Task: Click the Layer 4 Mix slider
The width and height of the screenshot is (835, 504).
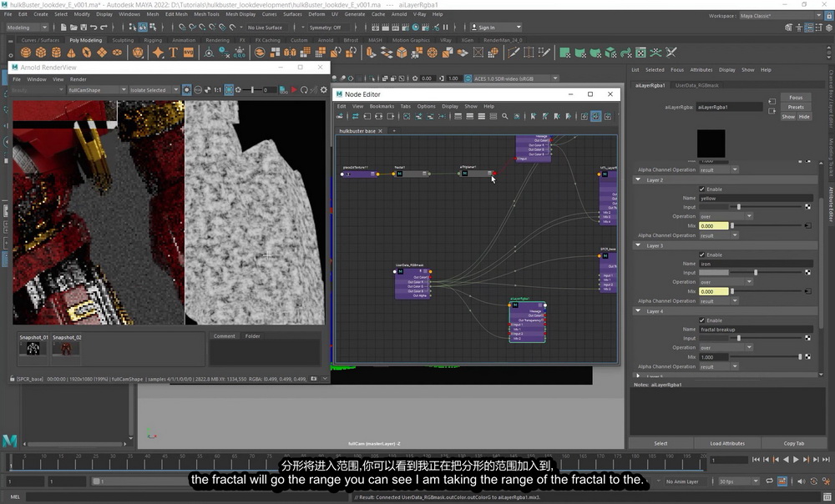Action: [x=767, y=357]
